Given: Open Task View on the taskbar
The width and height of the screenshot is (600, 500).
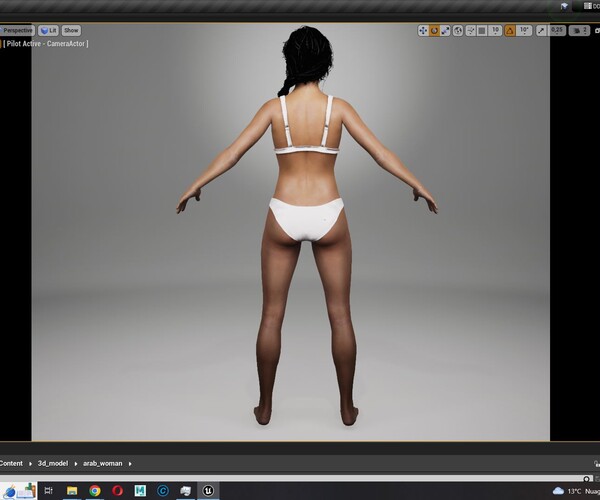Looking at the screenshot, I should (49, 490).
